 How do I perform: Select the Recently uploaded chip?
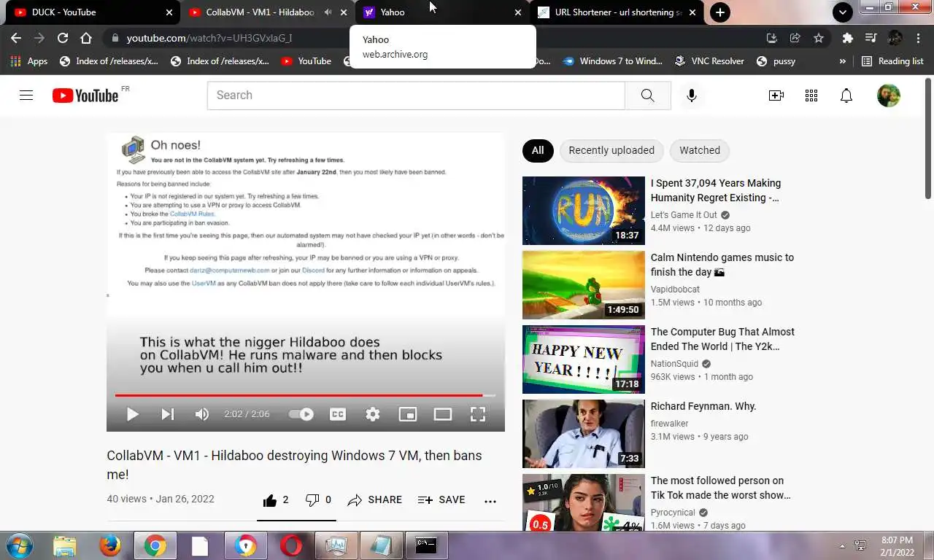tap(611, 150)
